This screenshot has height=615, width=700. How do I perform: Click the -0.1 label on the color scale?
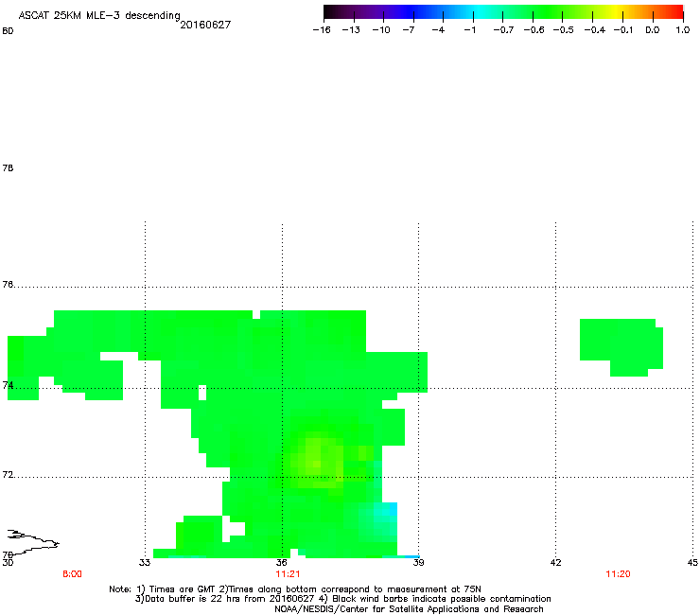click(622, 30)
